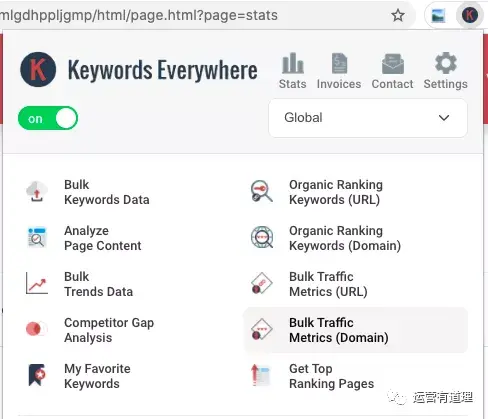The height and width of the screenshot is (419, 488).
Task: Click the Bulk Traffic Metrics (URL) tag icon
Action: tap(262, 283)
